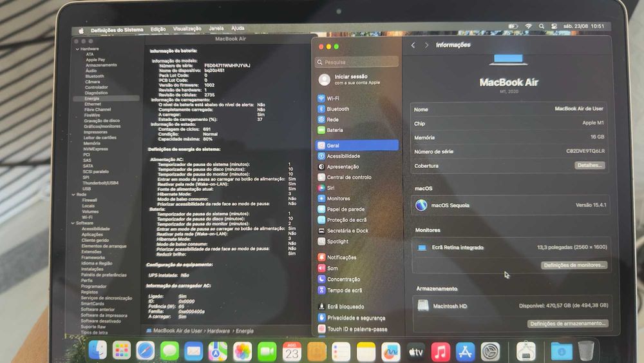Viewport: 644px width, 363px height.
Task: Click Definições de monitores button
Action: pyautogui.click(x=574, y=265)
